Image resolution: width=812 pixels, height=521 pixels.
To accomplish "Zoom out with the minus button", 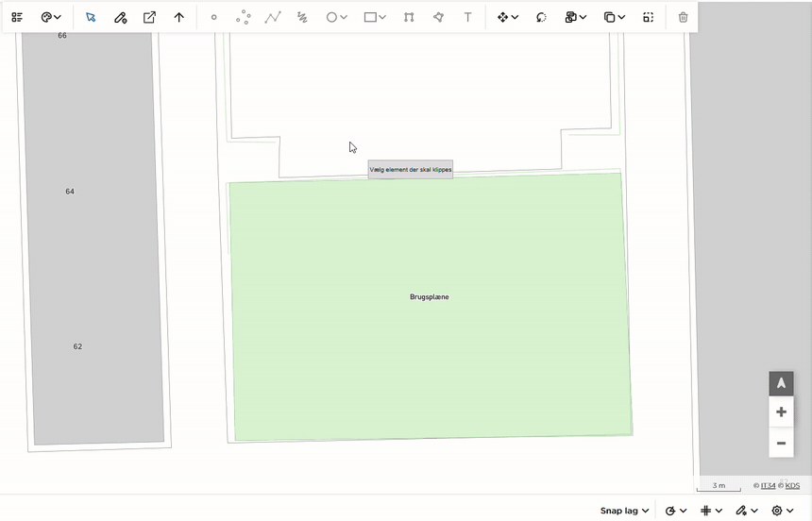I will coord(781,443).
